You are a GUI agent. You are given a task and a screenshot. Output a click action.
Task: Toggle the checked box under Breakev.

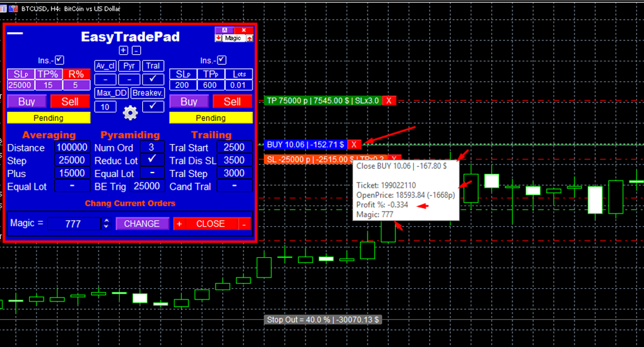pyautogui.click(x=153, y=106)
